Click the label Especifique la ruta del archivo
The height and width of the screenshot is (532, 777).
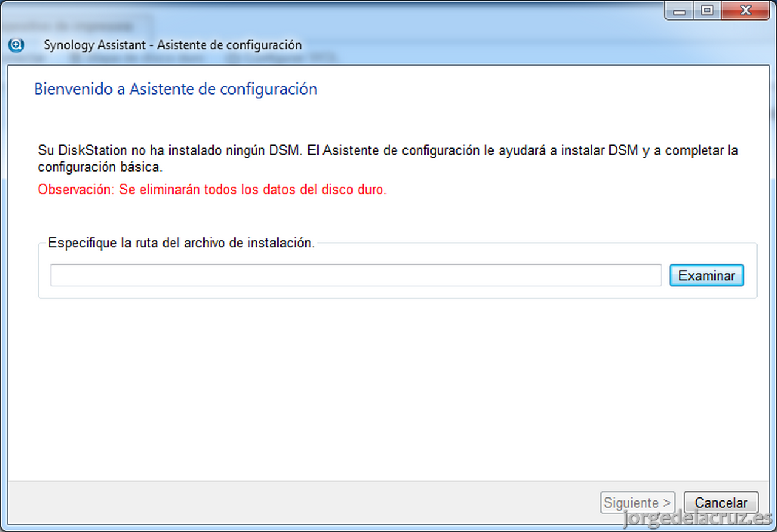(x=182, y=243)
